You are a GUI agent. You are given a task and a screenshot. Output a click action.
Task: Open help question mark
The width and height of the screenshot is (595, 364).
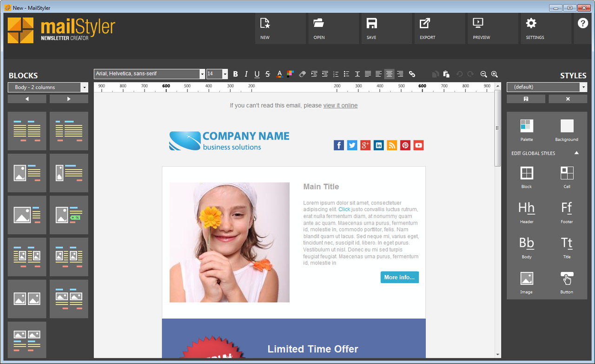pos(583,23)
